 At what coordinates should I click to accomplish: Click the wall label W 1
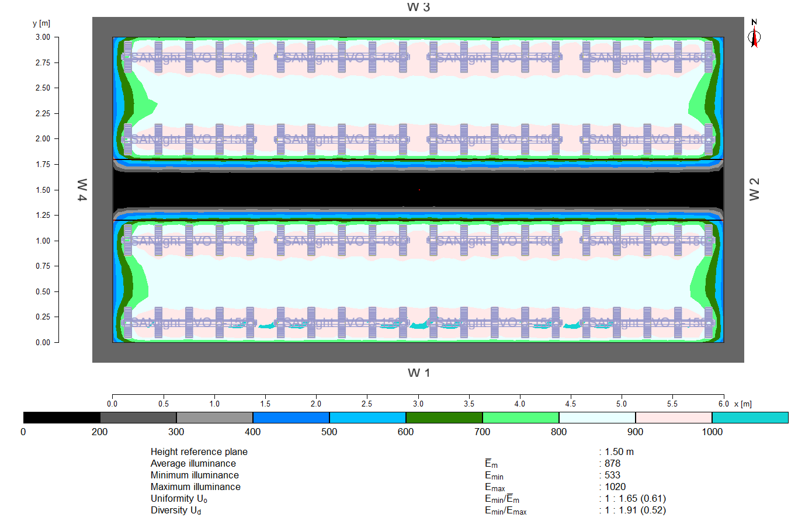click(419, 373)
